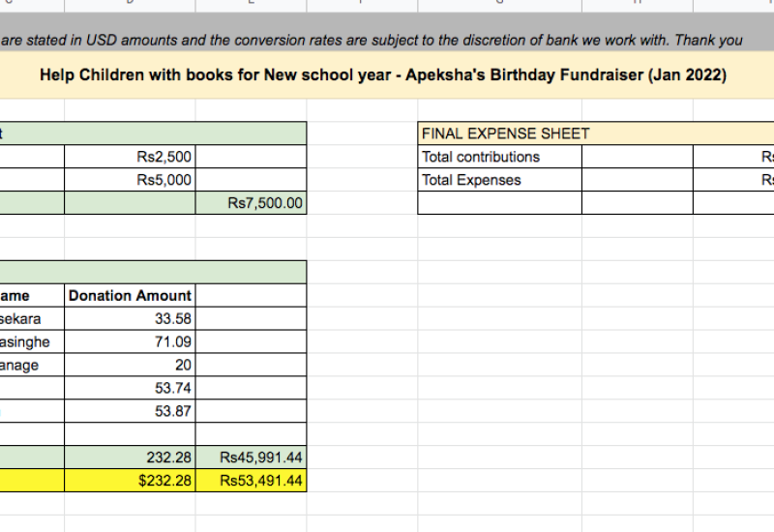Viewport: 774px width, 532px height.
Task: Click the donation value 33.58
Action: pyautogui.click(x=130, y=319)
